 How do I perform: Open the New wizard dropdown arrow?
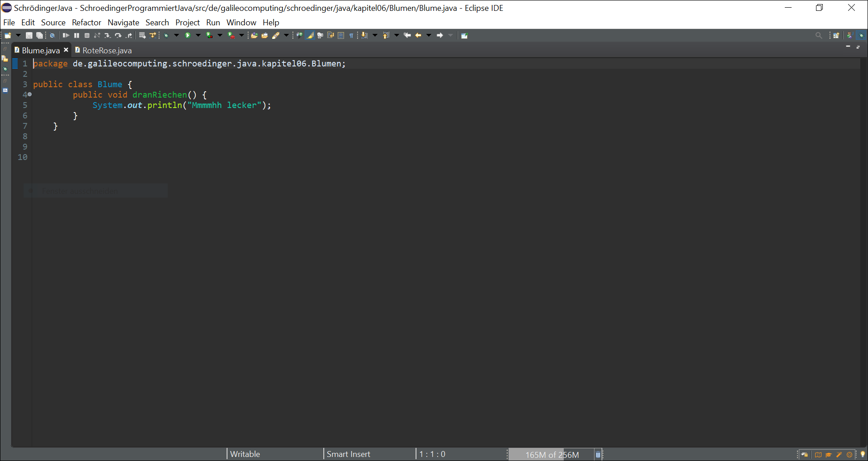(x=18, y=35)
